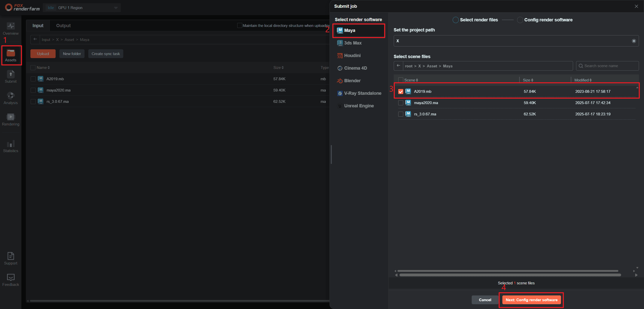Viewport: 644px width, 309px height.
Task: Click the search magnifier icon
Action: 581,66
